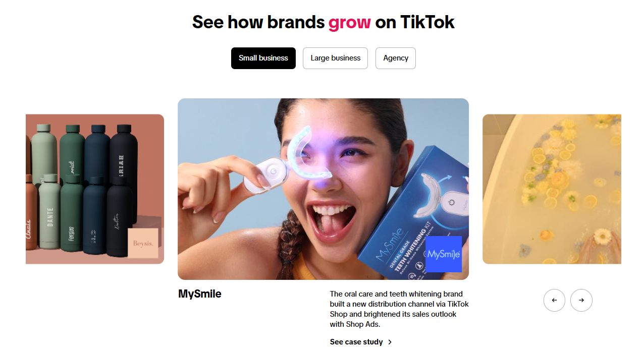644x351 pixels.
Task: Click the Beysis logo badge
Action: coord(143,243)
